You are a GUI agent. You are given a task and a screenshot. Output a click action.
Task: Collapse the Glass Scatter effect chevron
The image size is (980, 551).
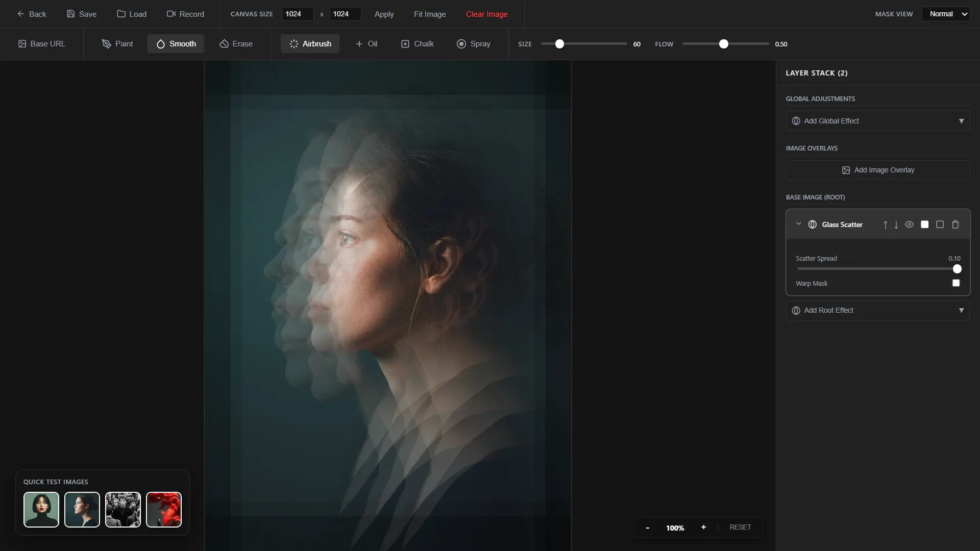point(798,224)
